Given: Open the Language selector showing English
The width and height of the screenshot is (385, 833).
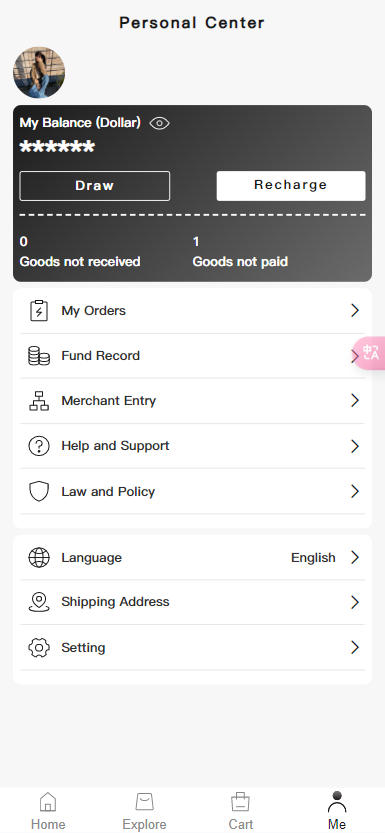Looking at the screenshot, I should 192,557.
